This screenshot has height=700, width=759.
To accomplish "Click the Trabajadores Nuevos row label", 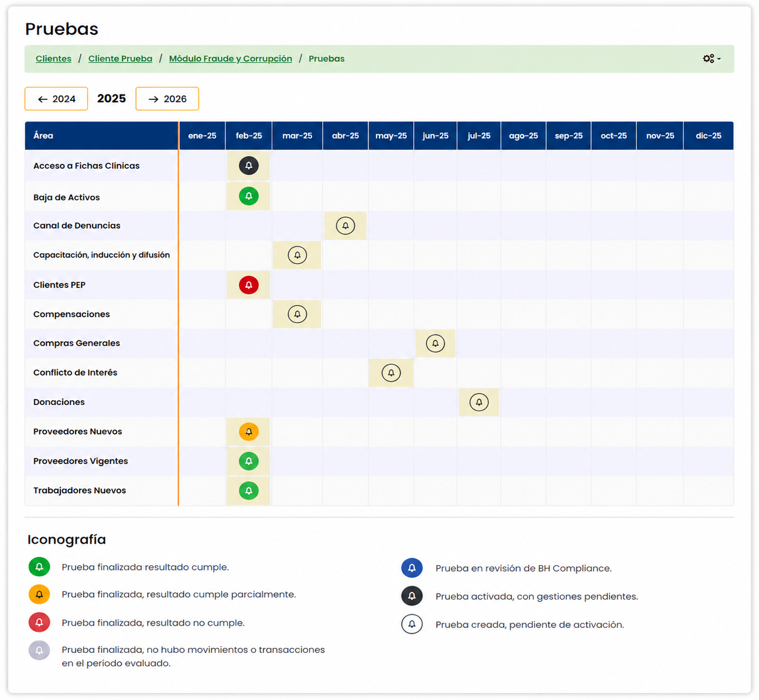I will tap(80, 491).
